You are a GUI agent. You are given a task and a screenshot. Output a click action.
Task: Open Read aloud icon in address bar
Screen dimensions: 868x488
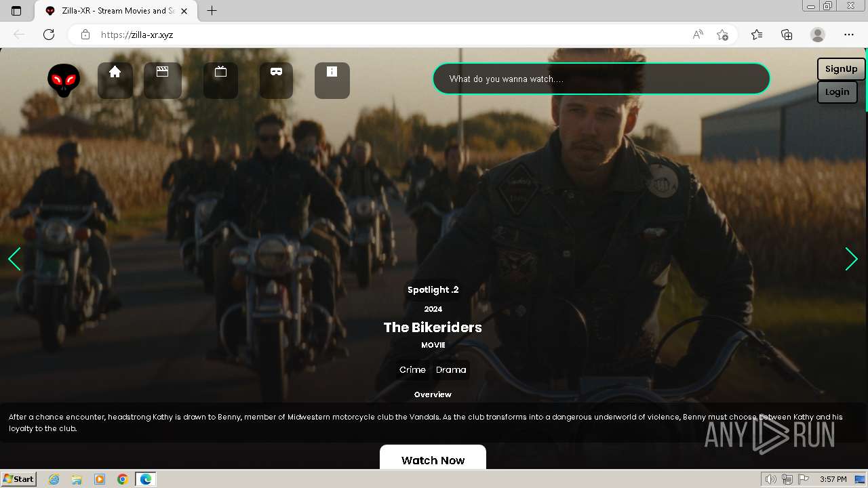pos(698,35)
